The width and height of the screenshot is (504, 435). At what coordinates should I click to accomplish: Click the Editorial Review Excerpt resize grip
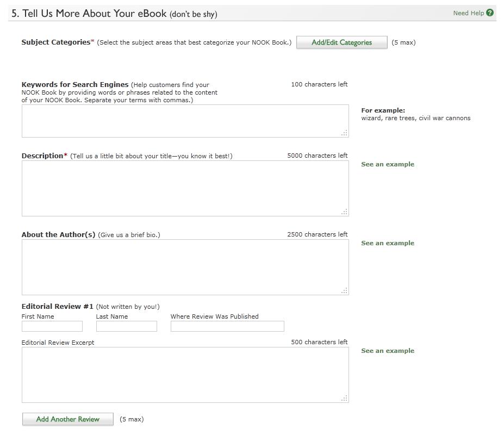click(x=344, y=399)
